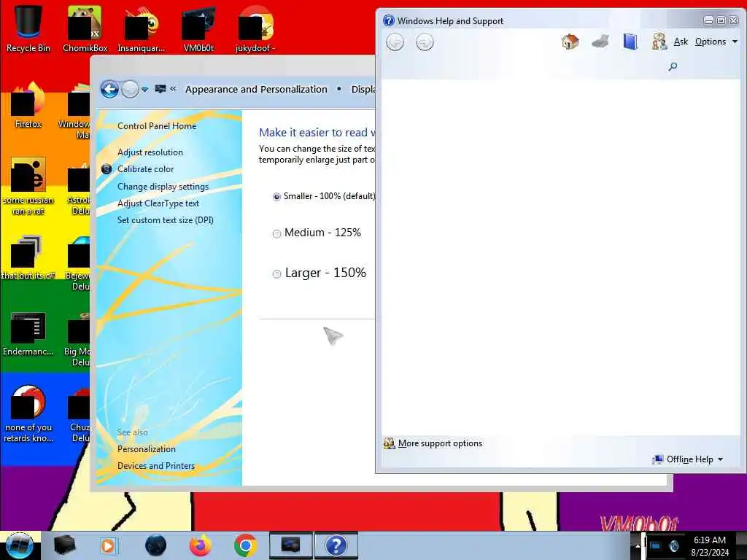
Task: Open Control Panel Home link
Action: [157, 126]
